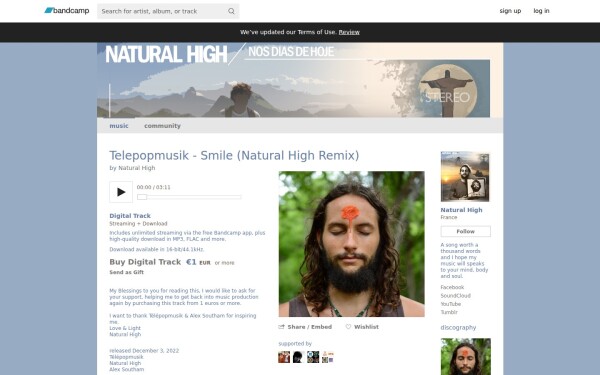This screenshot has width=600, height=375.
Task: Switch to the community tab
Action: click(162, 126)
